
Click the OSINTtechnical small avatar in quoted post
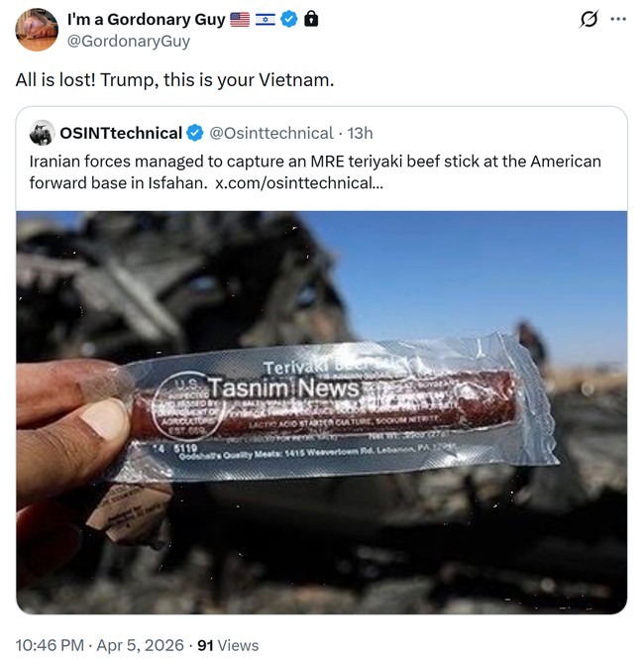(x=42, y=134)
